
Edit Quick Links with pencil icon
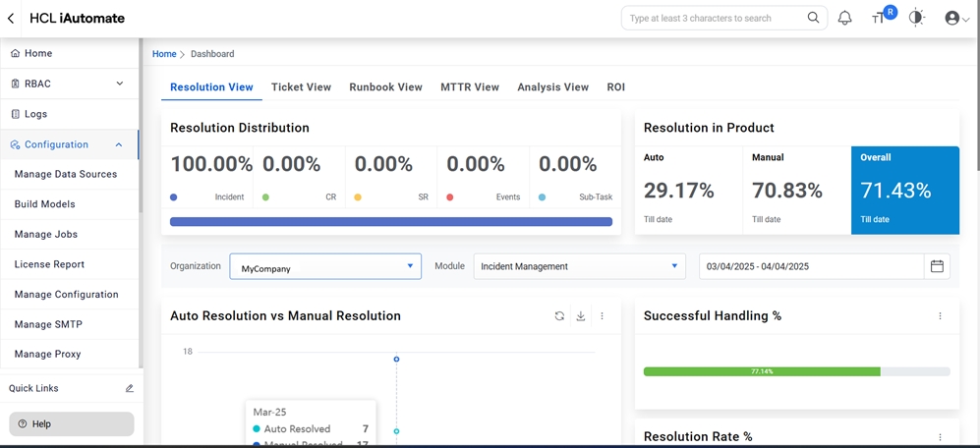click(x=130, y=388)
